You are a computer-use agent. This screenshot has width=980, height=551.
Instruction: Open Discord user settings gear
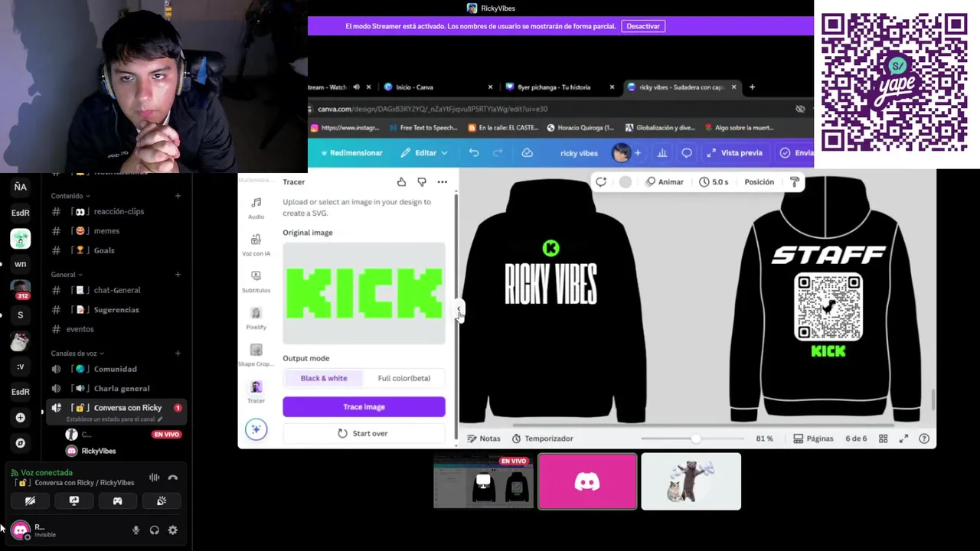coord(172,530)
